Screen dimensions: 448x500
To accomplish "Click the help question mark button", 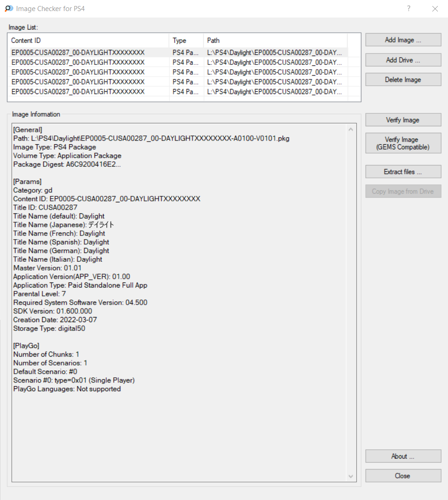I will coord(408,9).
